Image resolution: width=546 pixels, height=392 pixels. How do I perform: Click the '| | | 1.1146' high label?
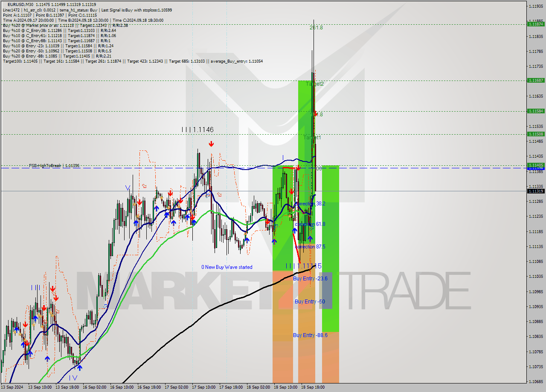(x=197, y=130)
